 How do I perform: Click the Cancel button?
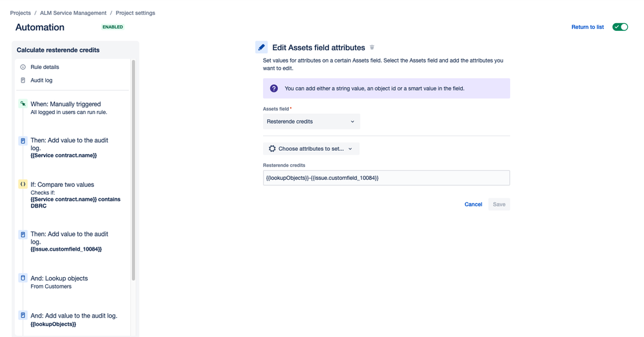(473, 204)
